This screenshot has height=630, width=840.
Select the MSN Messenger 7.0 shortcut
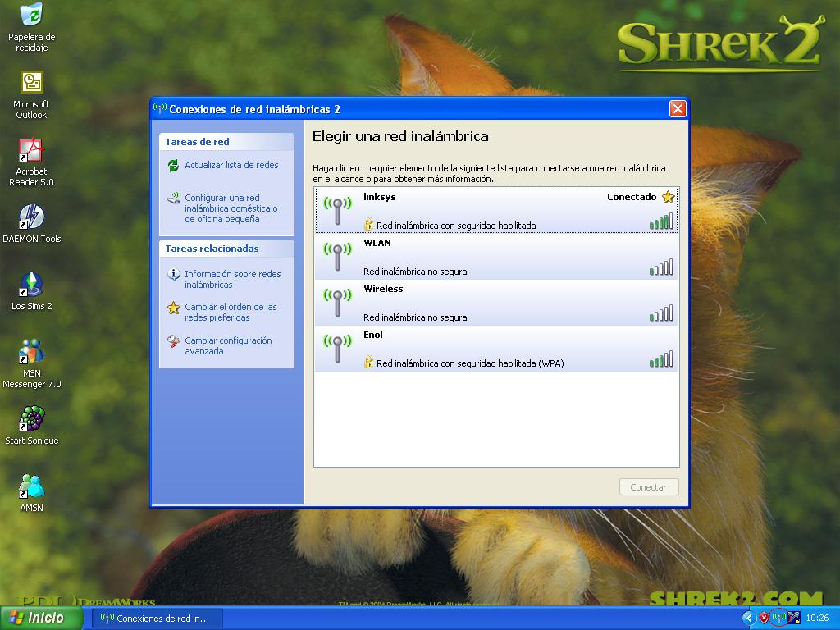click(x=32, y=363)
